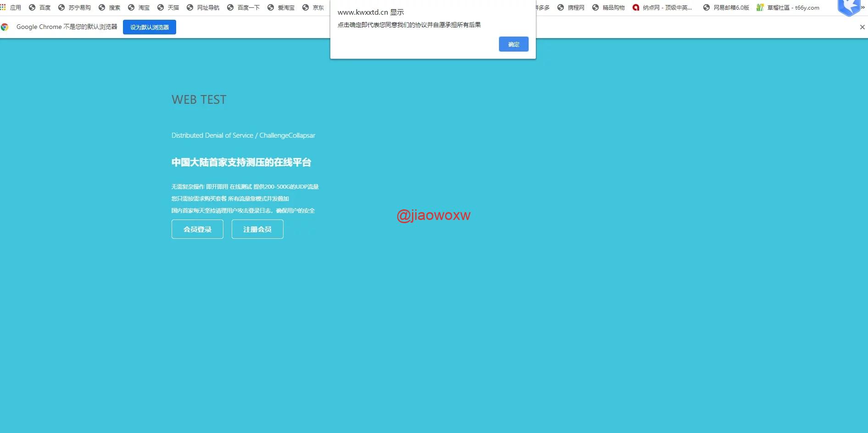Open the 携程网 bookmark
Screen dimensions: 868x433
[571, 7]
